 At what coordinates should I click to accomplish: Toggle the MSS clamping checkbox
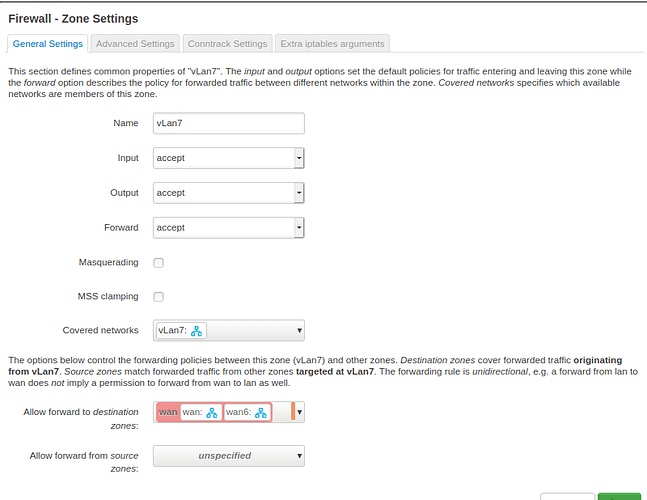tap(158, 297)
